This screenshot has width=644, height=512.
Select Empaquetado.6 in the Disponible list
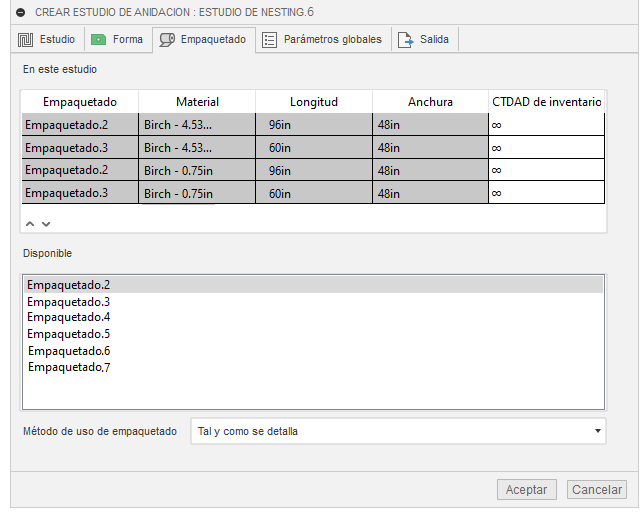coord(313,351)
